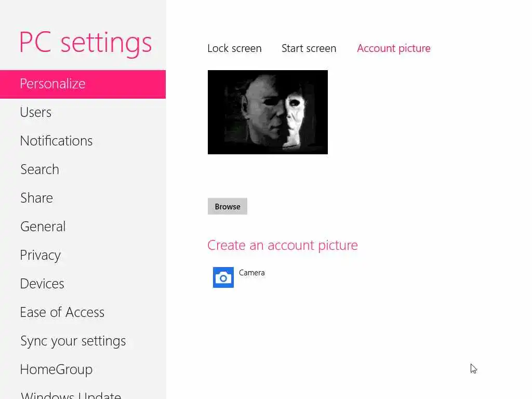The width and height of the screenshot is (532, 399).
Task: Choose Share in the sidebar
Action: tap(36, 198)
